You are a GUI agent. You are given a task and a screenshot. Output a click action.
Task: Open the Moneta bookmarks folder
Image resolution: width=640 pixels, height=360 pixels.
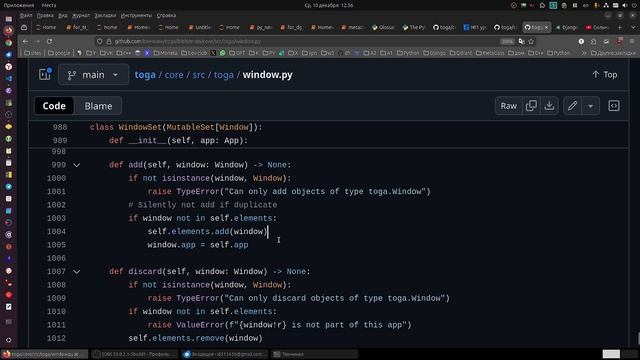point(165,53)
